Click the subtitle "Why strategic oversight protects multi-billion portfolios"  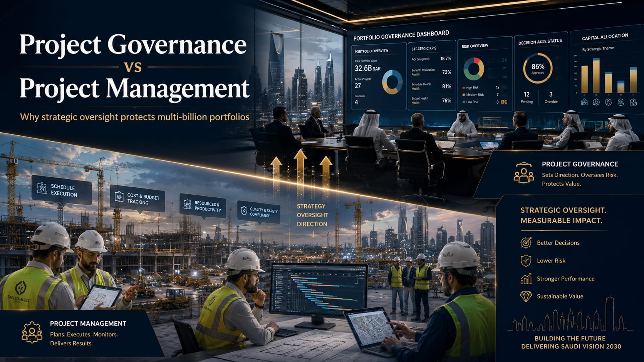tap(135, 117)
